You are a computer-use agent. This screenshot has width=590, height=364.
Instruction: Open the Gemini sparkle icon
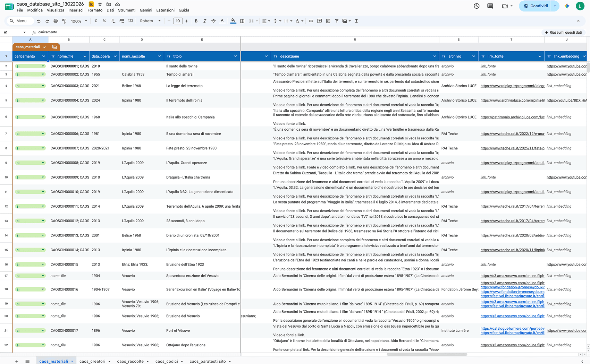[567, 6]
